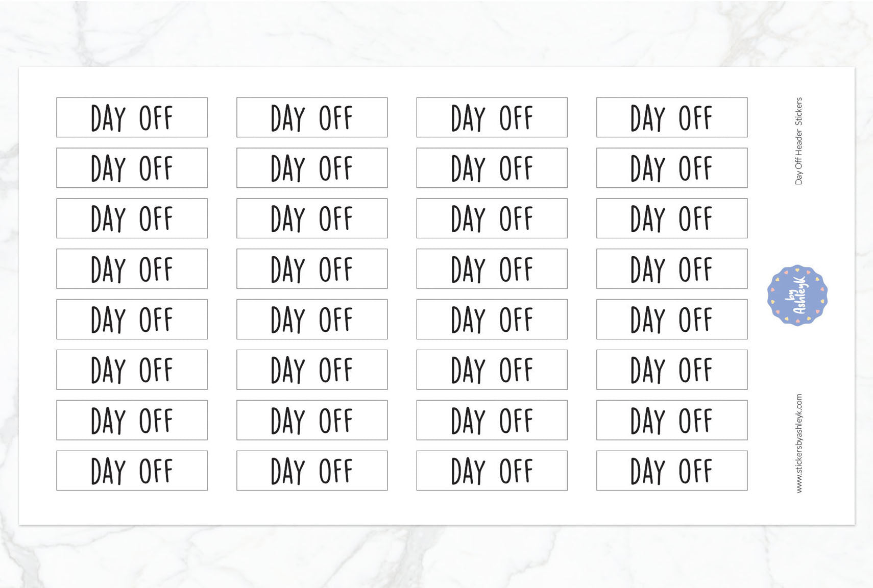
Task: Select sixth-row DAY OFF sticker in third column
Action: (492, 370)
